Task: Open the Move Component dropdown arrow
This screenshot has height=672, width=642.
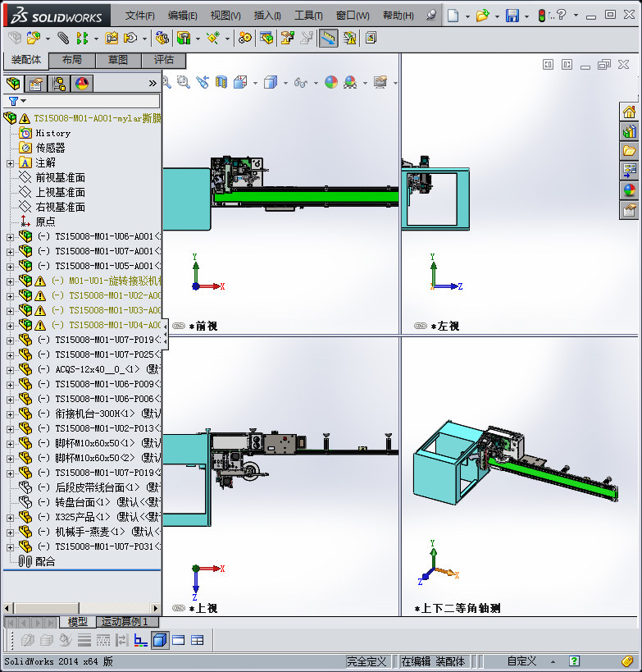Action: [144, 39]
